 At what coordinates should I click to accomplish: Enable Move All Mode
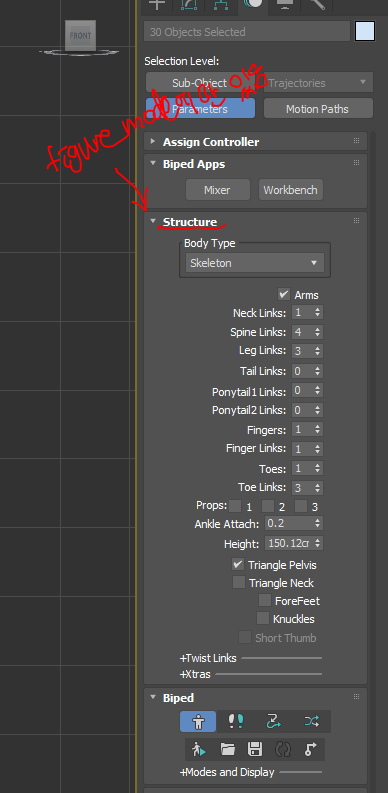(x=310, y=750)
